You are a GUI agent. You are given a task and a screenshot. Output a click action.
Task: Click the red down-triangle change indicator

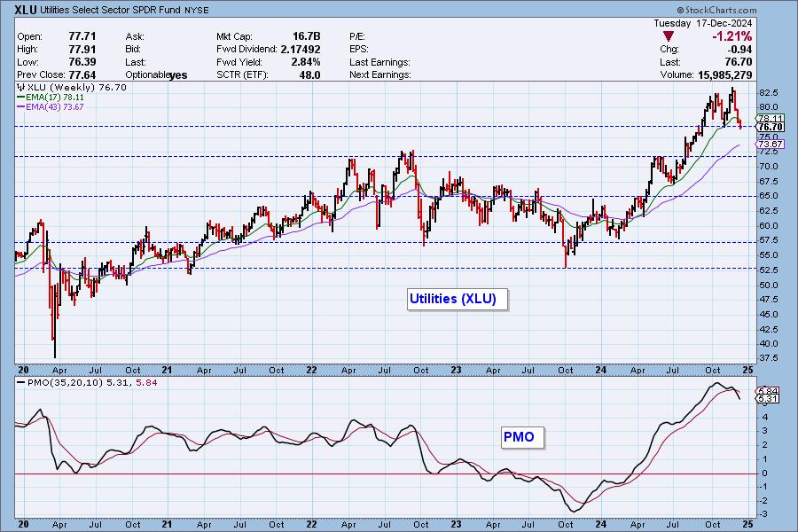(669, 36)
